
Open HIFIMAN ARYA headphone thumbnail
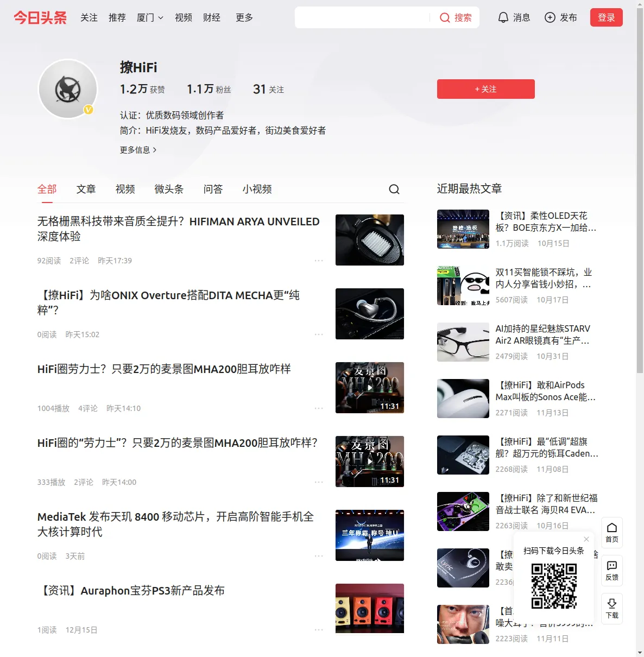click(x=370, y=240)
